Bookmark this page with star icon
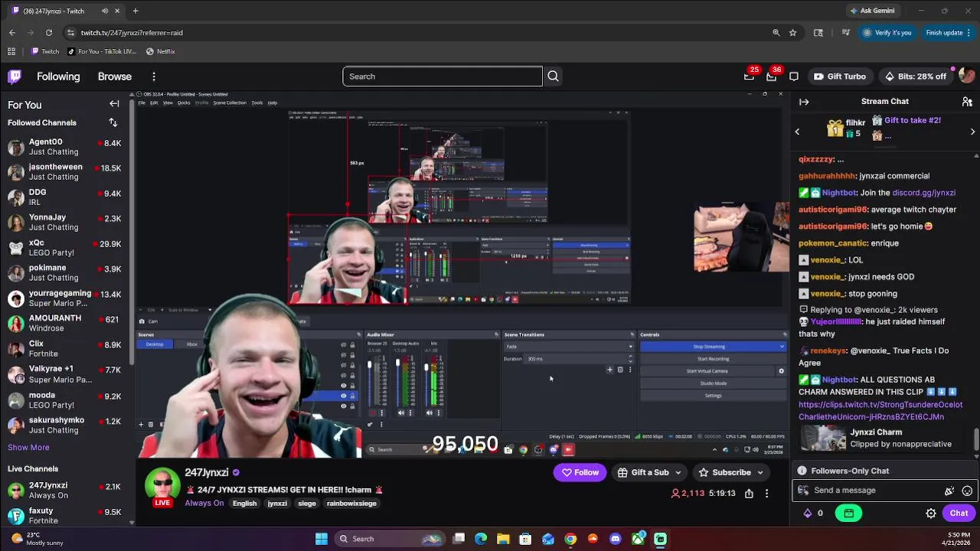The image size is (980, 551). [x=792, y=33]
